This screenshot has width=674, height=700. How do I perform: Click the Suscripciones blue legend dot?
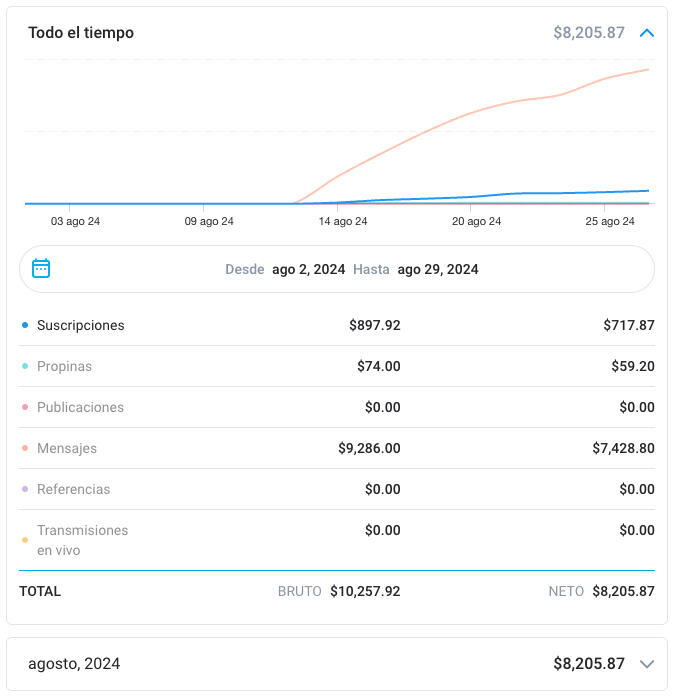25,325
